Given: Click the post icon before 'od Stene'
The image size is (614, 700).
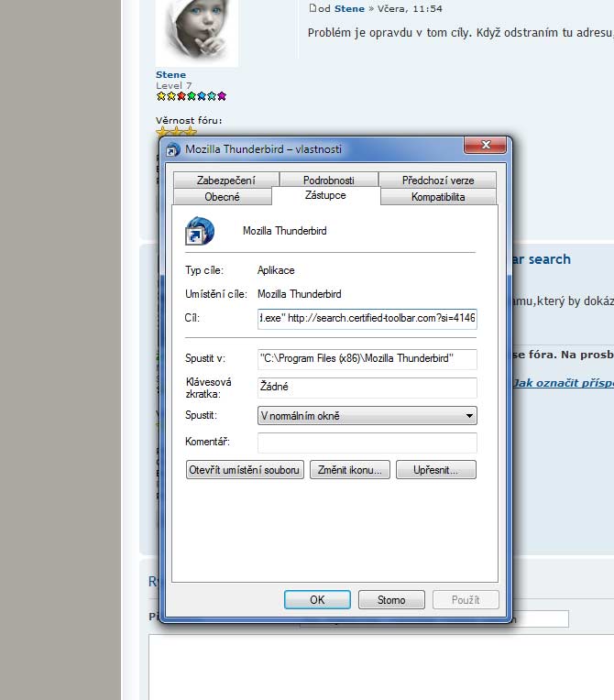Looking at the screenshot, I should (x=312, y=7).
